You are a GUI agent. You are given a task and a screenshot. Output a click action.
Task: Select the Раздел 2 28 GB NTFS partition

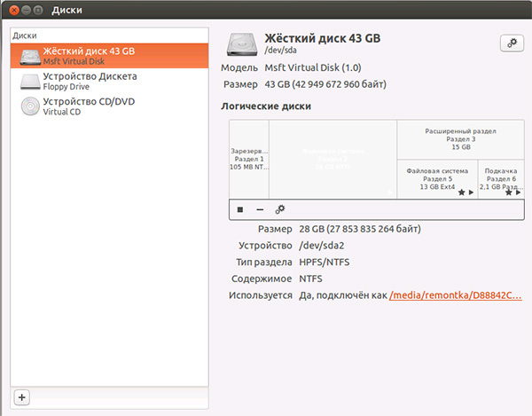pyautogui.click(x=332, y=159)
